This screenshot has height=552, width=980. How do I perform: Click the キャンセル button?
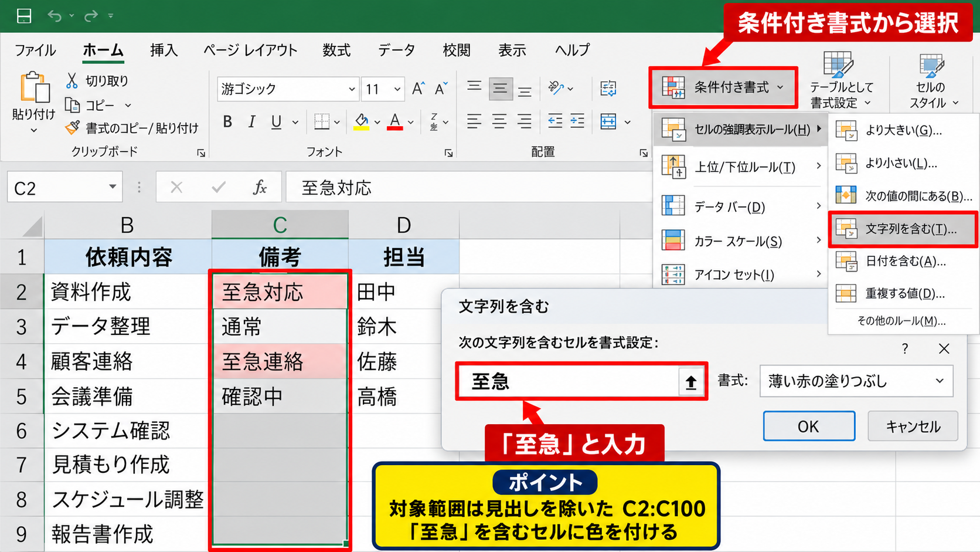[x=913, y=426]
